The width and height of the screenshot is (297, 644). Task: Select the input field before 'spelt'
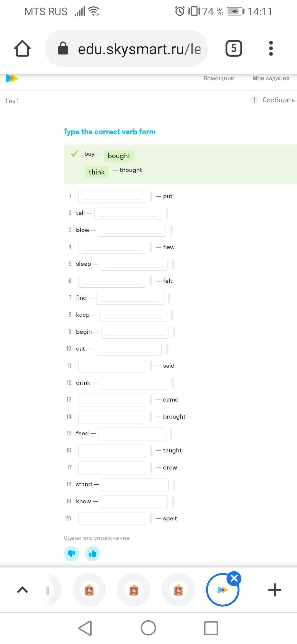tap(112, 519)
